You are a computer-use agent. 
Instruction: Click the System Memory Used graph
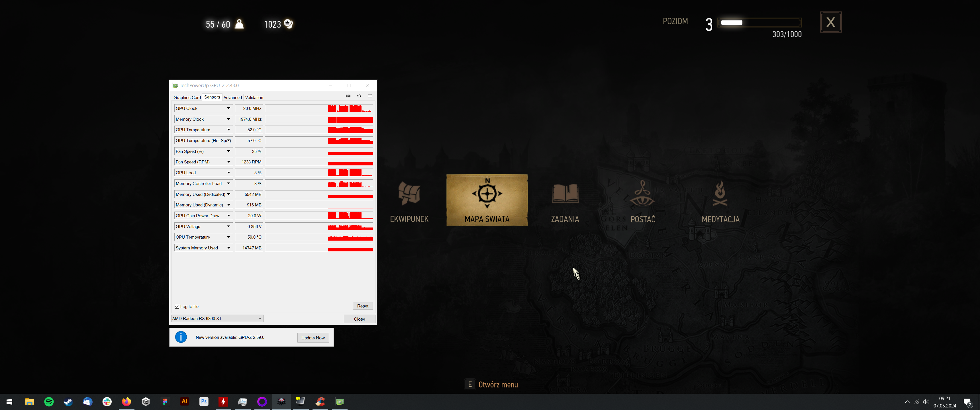(x=319, y=248)
